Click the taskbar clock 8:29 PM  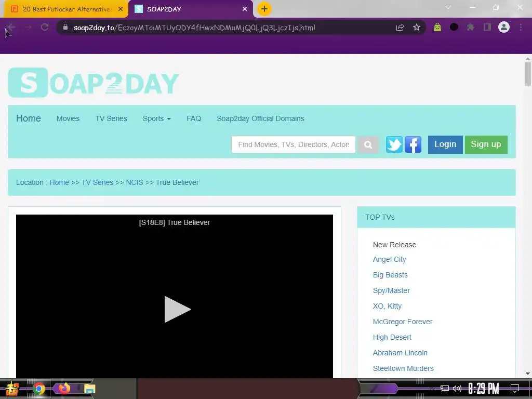[x=484, y=389]
